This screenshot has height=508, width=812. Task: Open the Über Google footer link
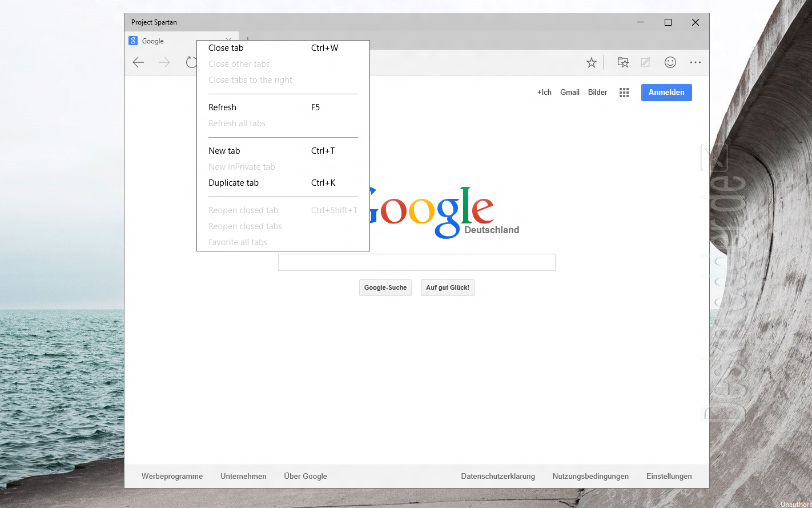[x=305, y=477]
